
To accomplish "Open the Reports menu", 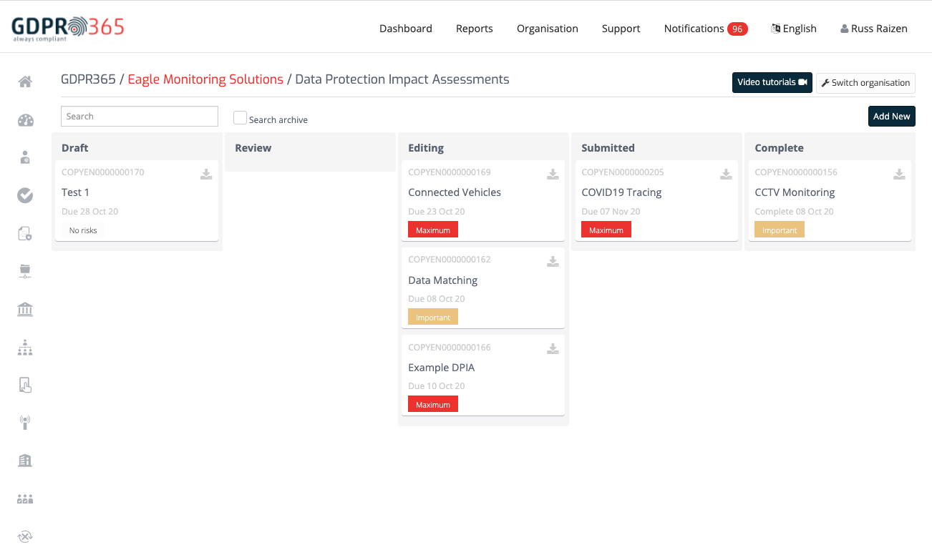I will (x=475, y=29).
